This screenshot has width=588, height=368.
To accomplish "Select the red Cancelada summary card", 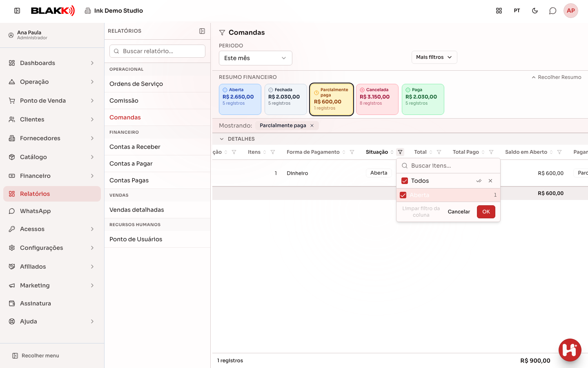I will [377, 99].
